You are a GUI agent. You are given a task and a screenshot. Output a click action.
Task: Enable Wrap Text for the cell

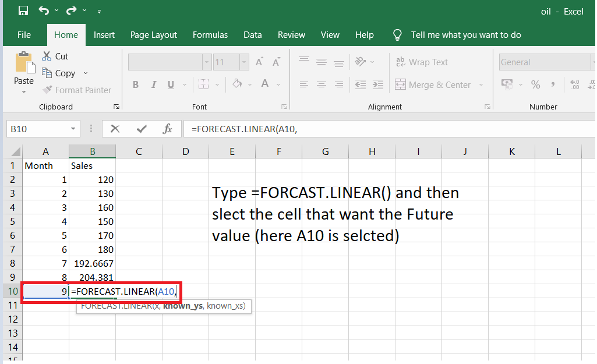pos(422,62)
